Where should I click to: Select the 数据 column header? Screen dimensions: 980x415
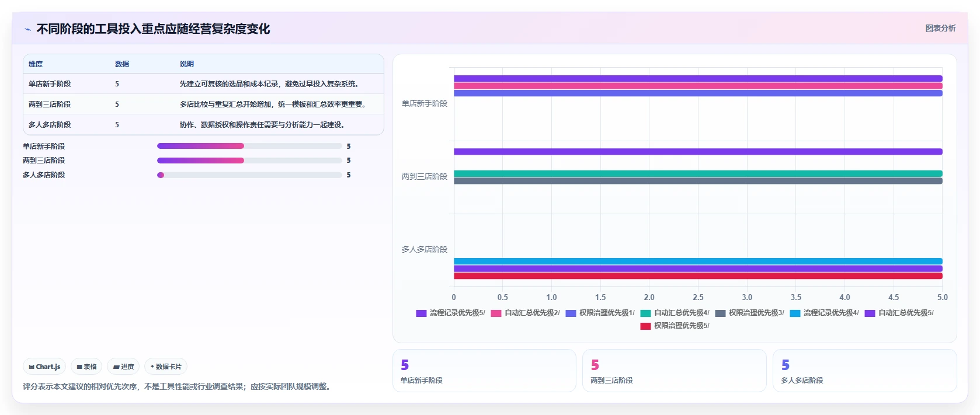122,64
